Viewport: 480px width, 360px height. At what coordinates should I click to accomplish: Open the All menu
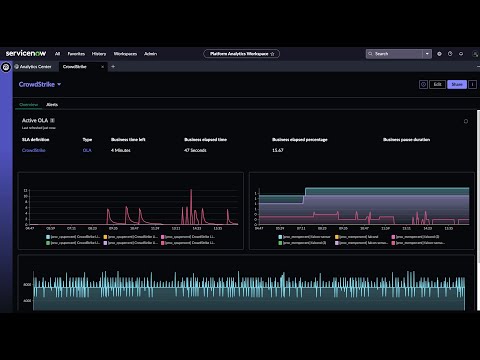[x=57, y=54]
